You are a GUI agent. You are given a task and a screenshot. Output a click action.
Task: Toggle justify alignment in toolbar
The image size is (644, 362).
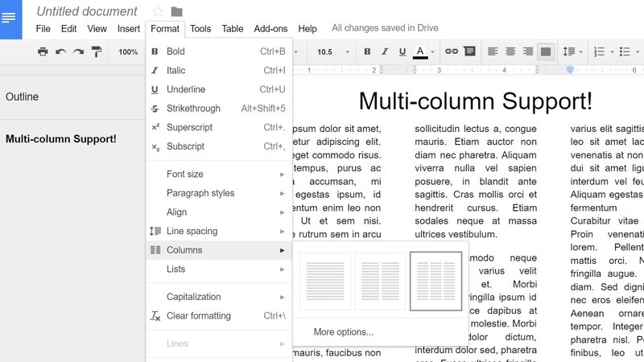click(546, 51)
